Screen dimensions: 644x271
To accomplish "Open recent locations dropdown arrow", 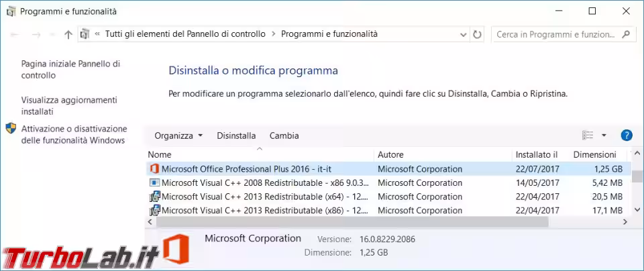I will point(52,35).
